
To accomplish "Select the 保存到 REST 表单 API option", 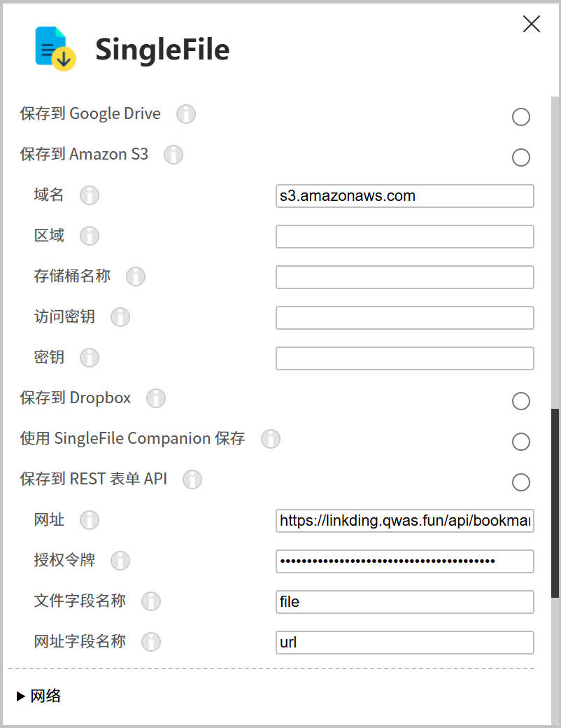I will click(x=521, y=482).
